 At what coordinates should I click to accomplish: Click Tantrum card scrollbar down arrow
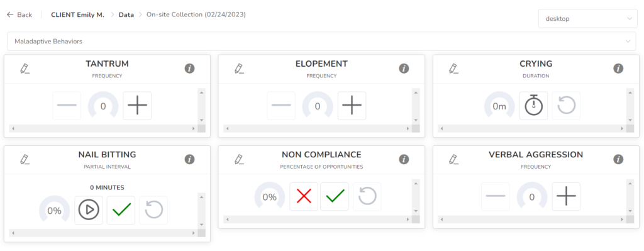[x=201, y=120]
